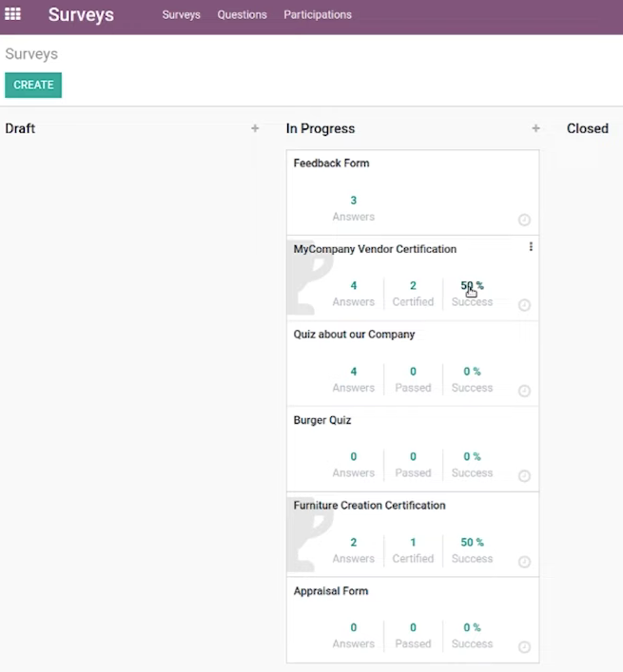Viewport: 623px width, 672px height.
Task: Click the CREATE button
Action: [x=33, y=85]
